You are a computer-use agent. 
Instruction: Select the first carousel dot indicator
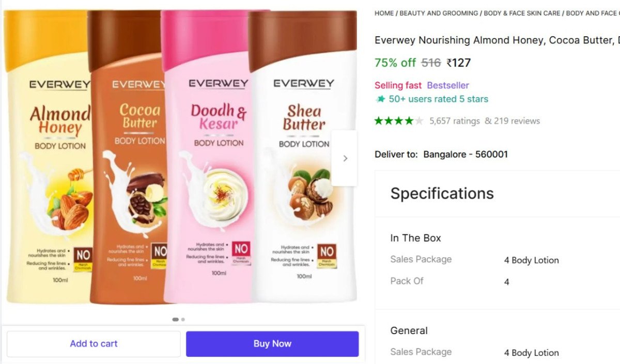[175, 320]
